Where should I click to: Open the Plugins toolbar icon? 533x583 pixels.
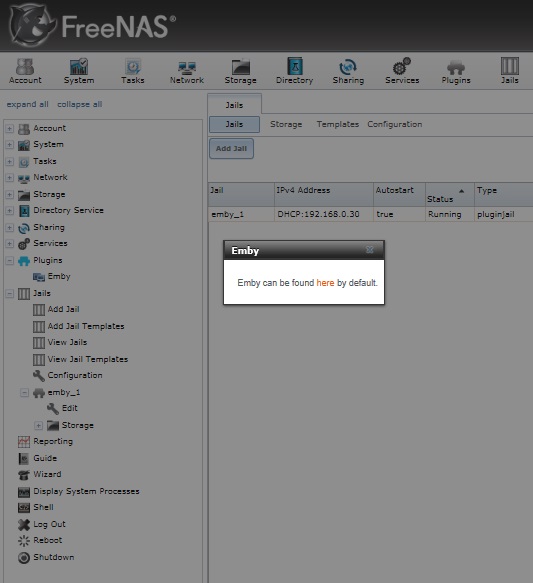(x=456, y=71)
